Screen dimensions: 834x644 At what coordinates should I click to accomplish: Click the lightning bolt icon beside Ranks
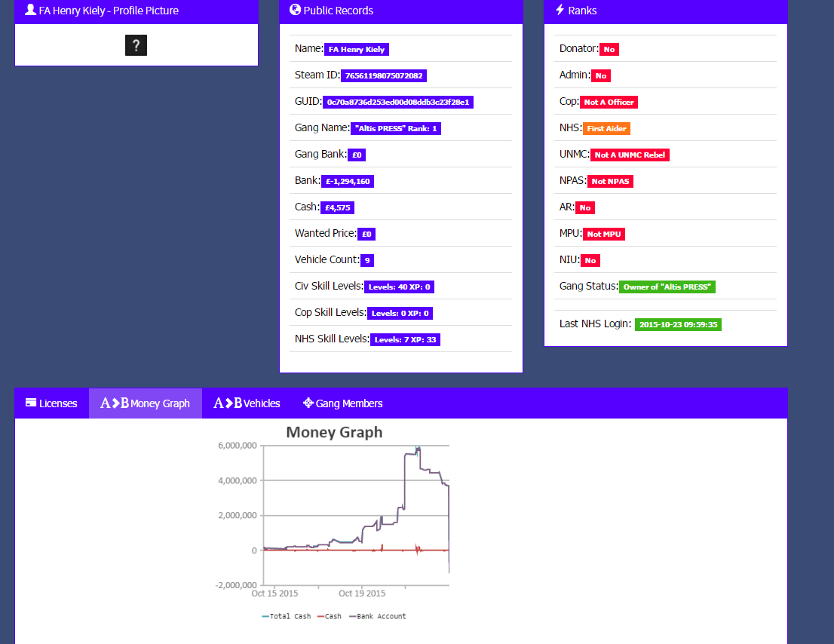point(560,10)
